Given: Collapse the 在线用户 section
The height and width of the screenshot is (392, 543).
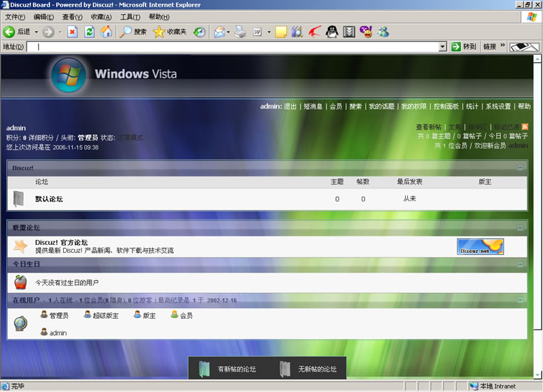Looking at the screenshot, I should tap(520, 300).
